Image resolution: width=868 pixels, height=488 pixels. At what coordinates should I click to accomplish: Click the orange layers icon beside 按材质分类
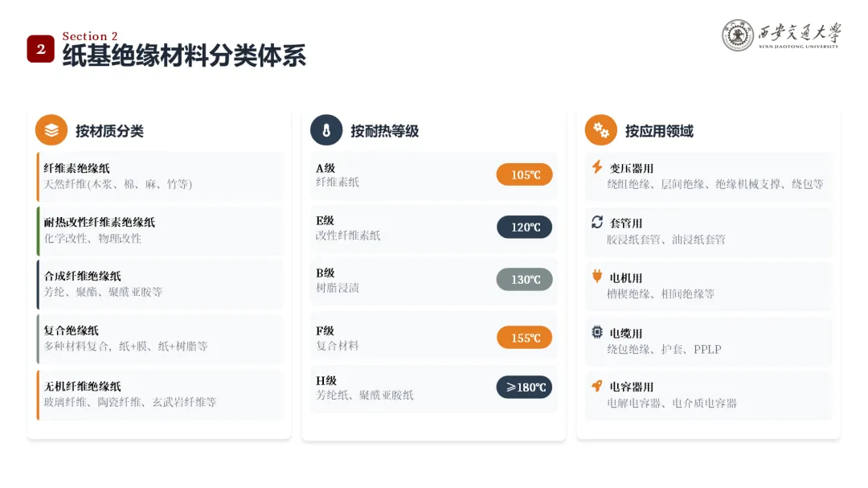51,130
